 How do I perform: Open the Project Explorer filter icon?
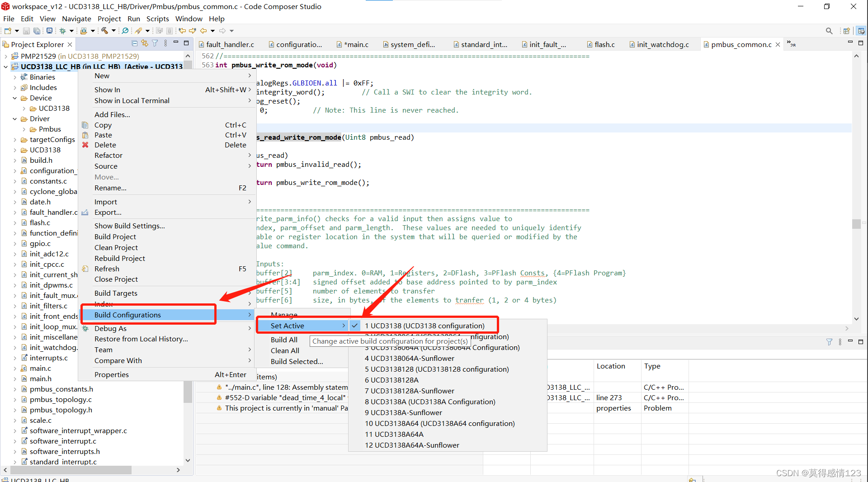tap(155, 43)
